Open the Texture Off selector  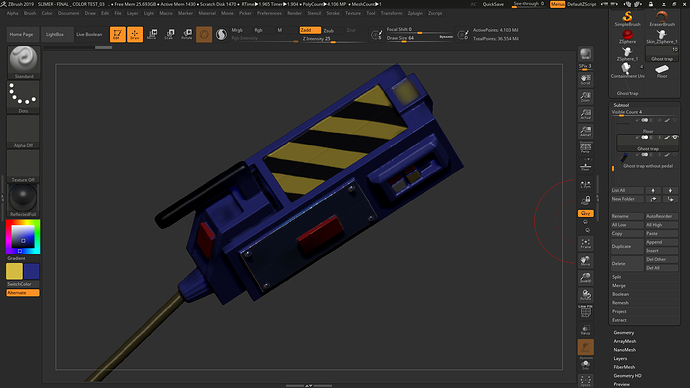coord(23,166)
